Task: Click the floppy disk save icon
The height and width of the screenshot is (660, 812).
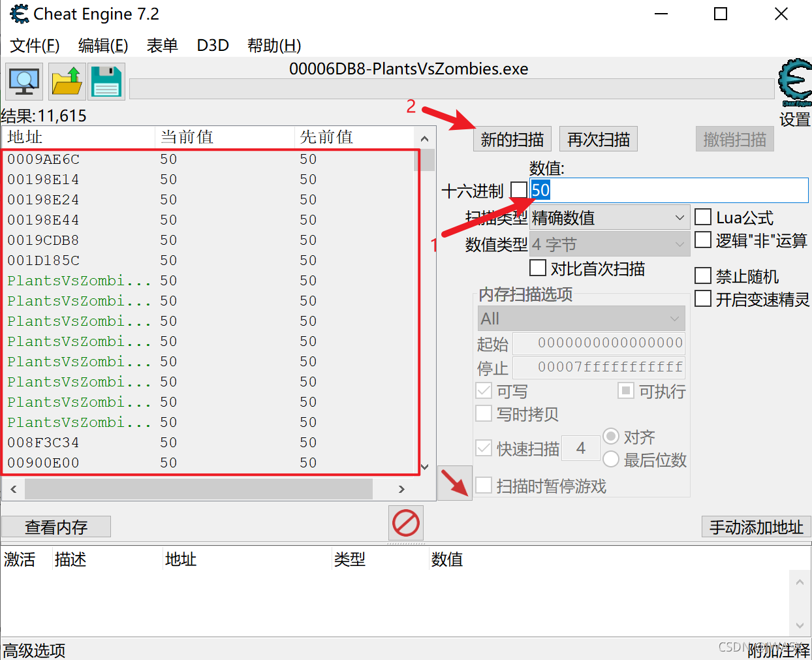Action: [x=106, y=82]
